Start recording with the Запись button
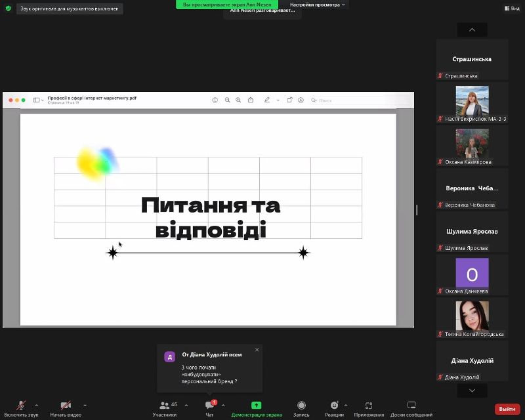The width and height of the screenshot is (525, 420). click(301, 409)
